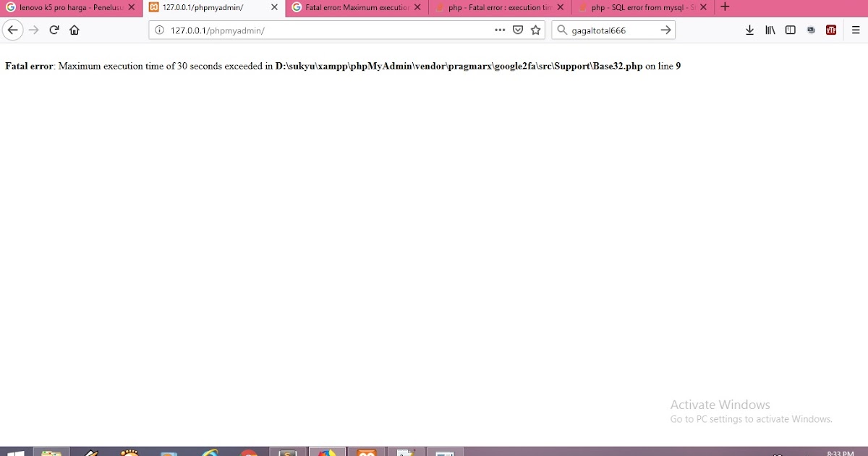Close the lenovo k5 pro harga tab
The width and height of the screenshot is (868, 456).
pos(131,7)
